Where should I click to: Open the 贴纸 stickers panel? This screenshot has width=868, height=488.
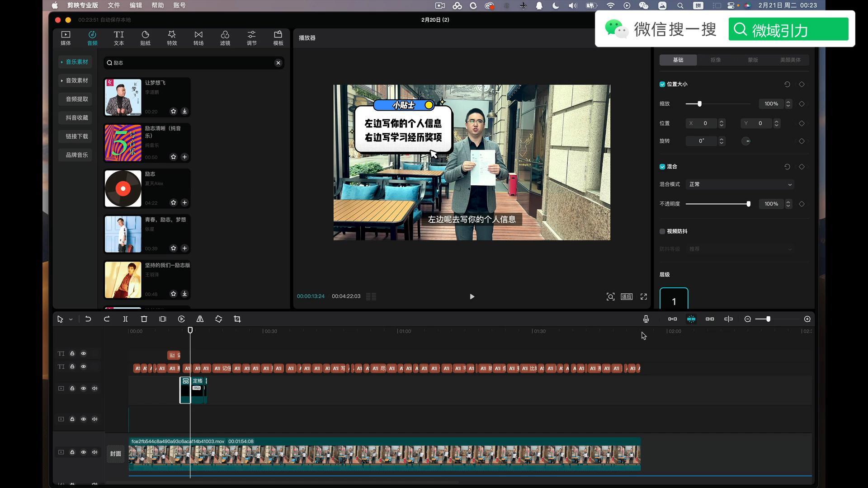[145, 38]
